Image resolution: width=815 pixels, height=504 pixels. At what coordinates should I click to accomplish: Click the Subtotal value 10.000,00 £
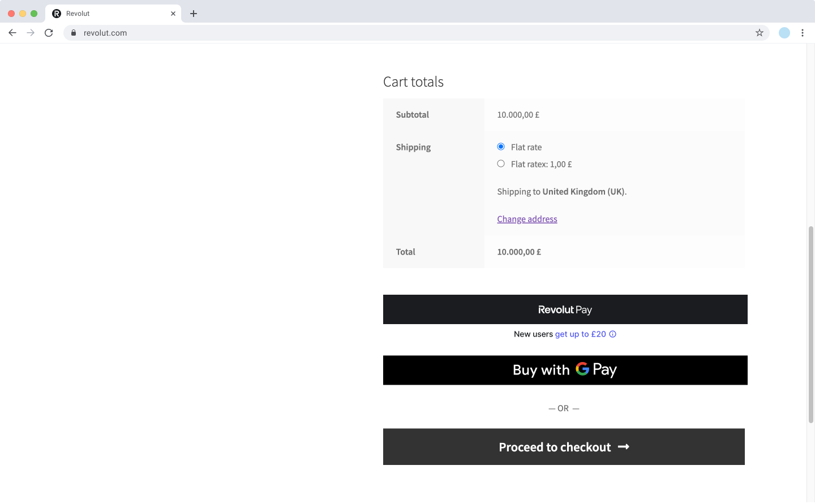pyautogui.click(x=518, y=115)
